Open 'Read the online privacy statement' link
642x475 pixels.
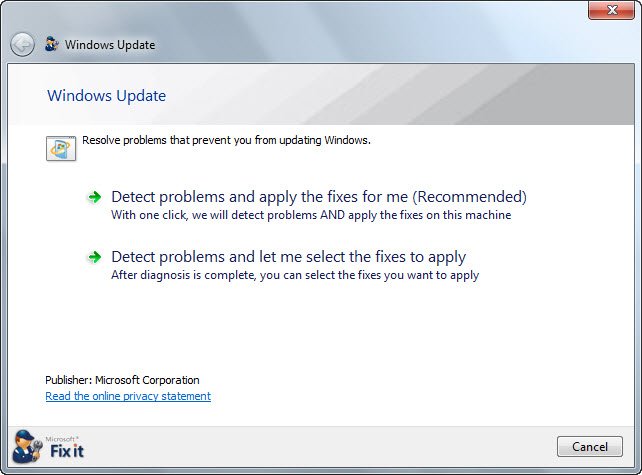point(128,396)
